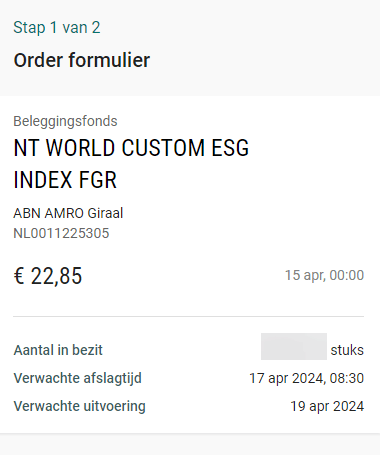The image size is (380, 455).
Task: Click the grey header area beside 'Order formulier'
Action: 265,60
